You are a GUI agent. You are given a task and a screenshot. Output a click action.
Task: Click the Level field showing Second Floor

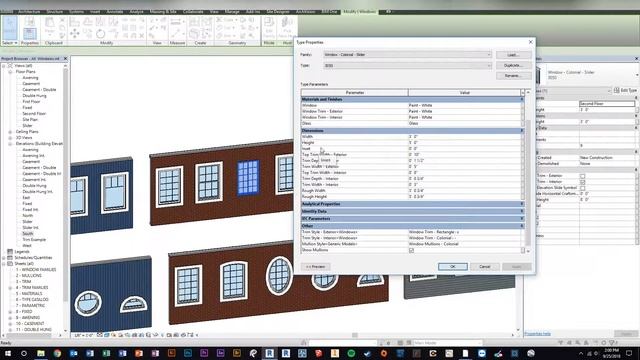click(x=607, y=104)
